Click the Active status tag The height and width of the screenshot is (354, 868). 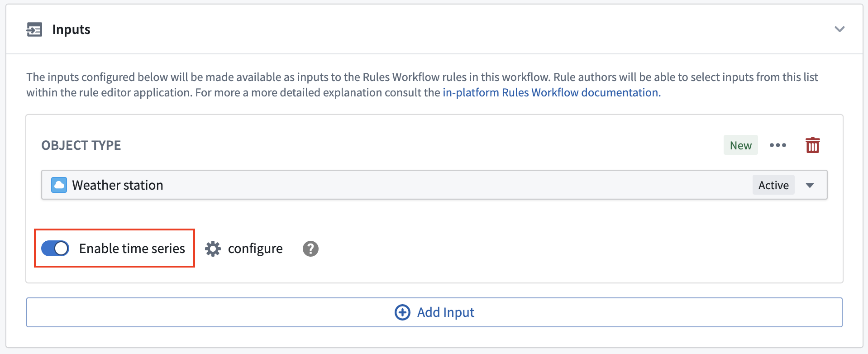tap(773, 185)
